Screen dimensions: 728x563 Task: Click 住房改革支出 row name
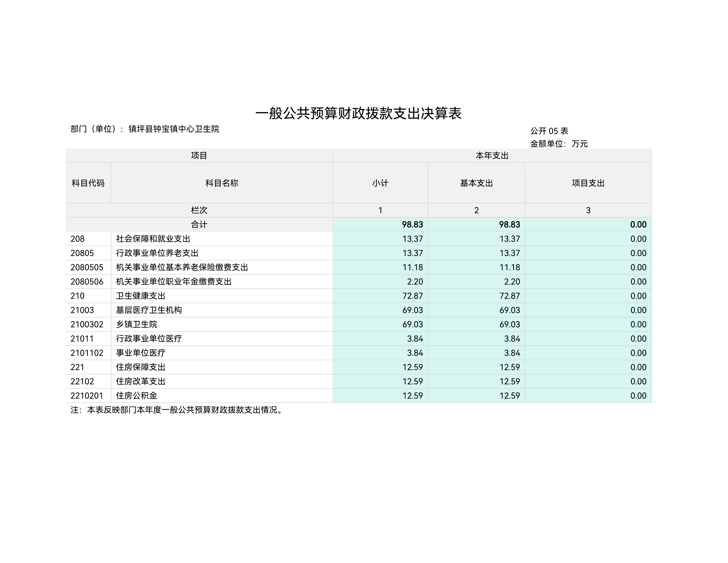141,381
